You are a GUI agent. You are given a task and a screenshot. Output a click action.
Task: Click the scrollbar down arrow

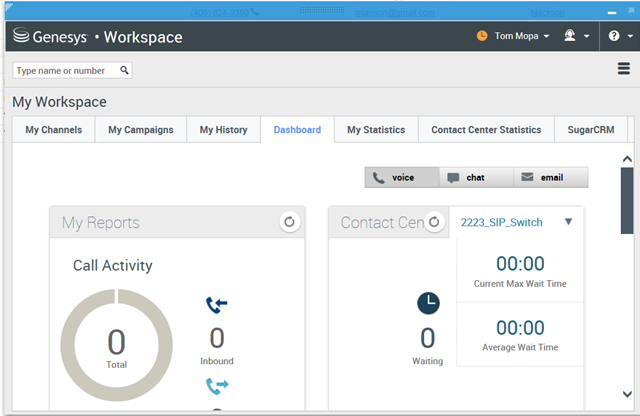pyautogui.click(x=627, y=394)
